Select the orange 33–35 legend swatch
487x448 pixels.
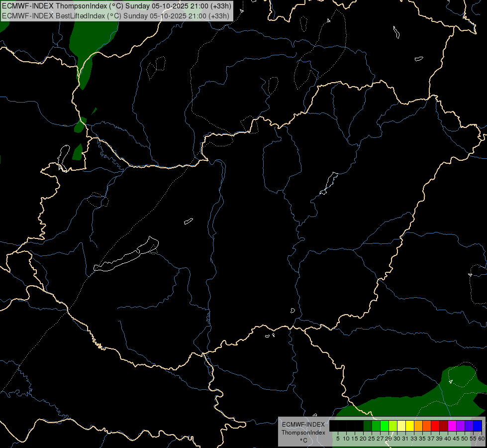point(418,426)
